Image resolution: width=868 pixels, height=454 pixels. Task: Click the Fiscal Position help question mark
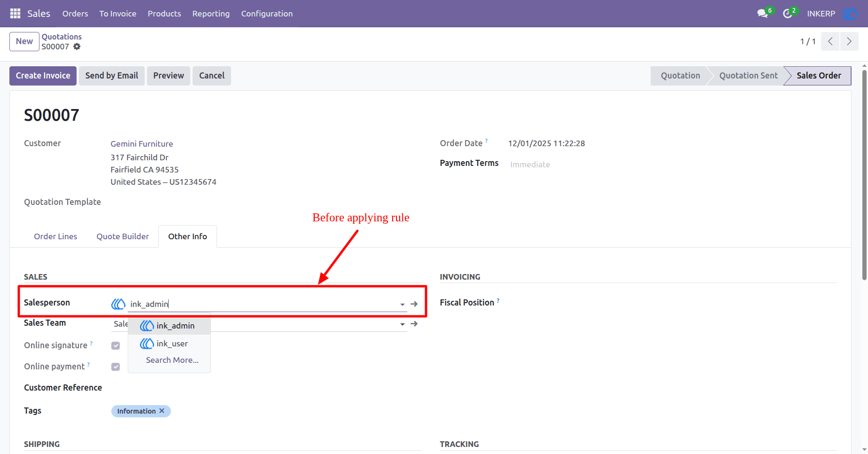coord(498,300)
